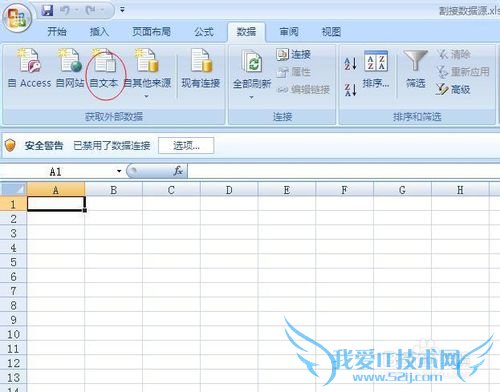Switch to the 页面布局 tab
Screen dimensions: 500x392
(x=151, y=32)
